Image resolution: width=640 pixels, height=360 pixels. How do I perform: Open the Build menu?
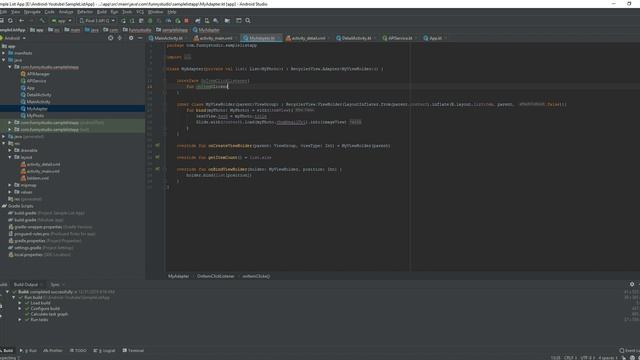pos(102,12)
